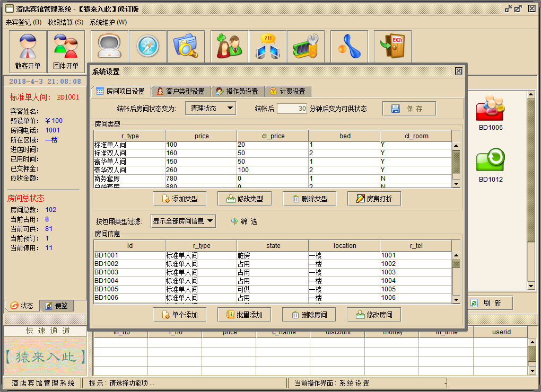Select the 商务套房 room type row
541x392 pixels.
273,179
